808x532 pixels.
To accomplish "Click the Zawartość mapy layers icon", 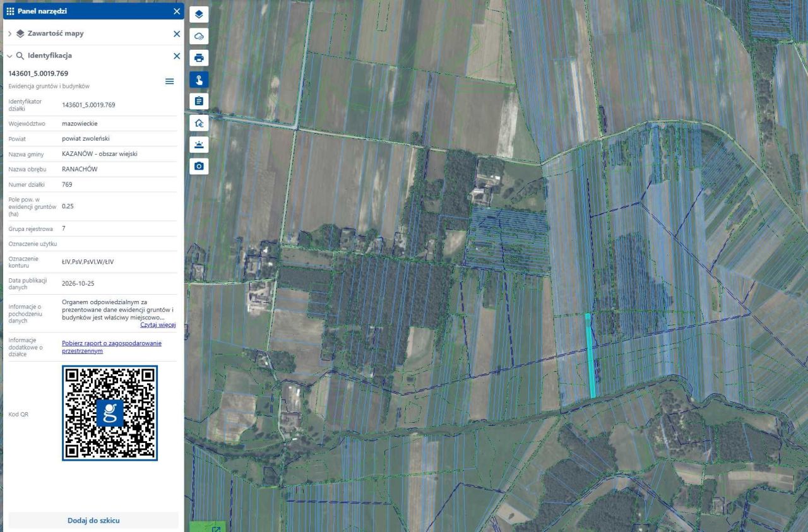I will point(20,33).
